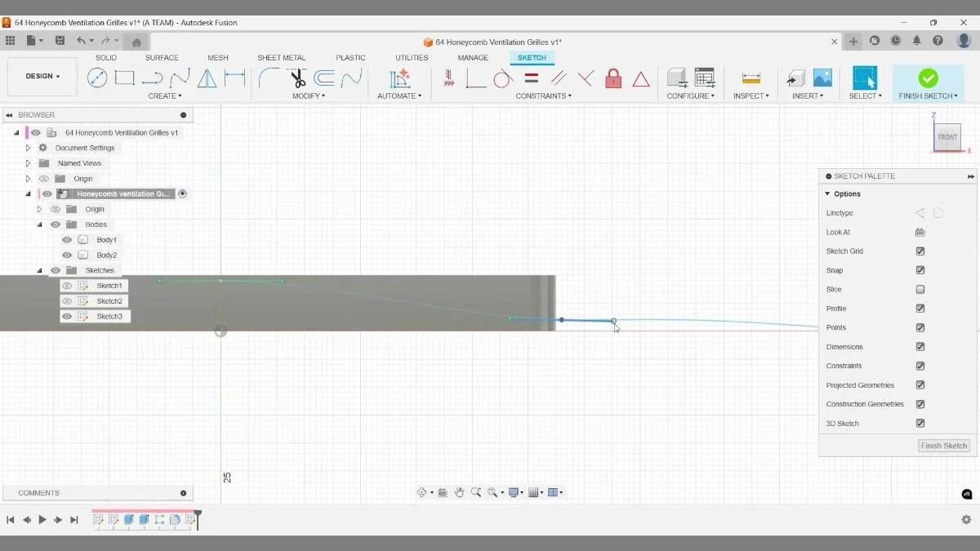980x551 pixels.
Task: Open the DESIGN workspace dropdown
Action: pos(42,76)
